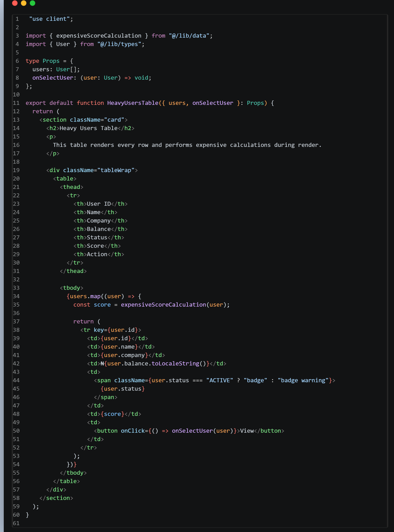Click the onClick handler on the button tag
Viewport: 394px width, 532px height.
(x=179, y=431)
